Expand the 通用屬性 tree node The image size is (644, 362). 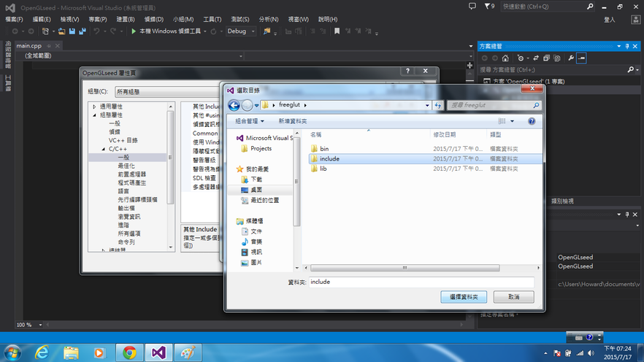point(94,107)
